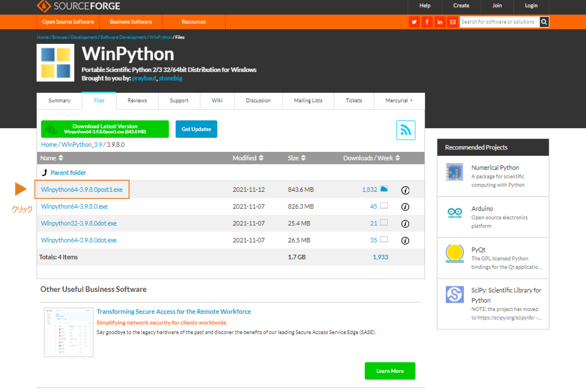
Task: Click the LinkedIn share icon
Action: pos(440,22)
